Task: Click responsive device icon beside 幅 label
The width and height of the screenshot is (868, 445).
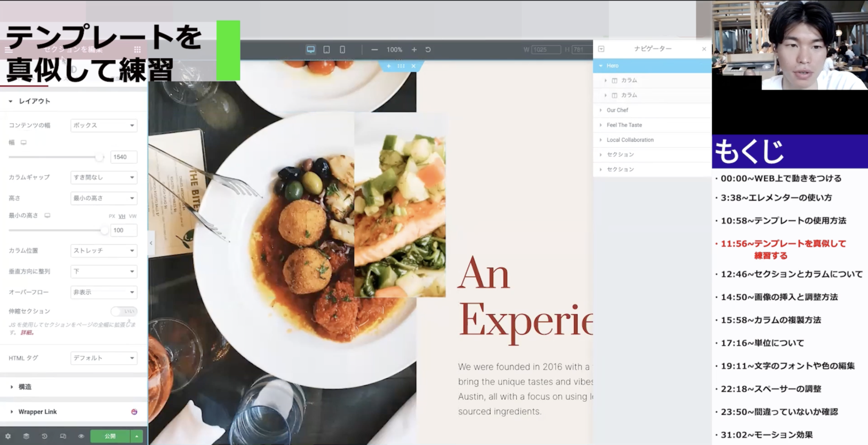Action: [24, 143]
